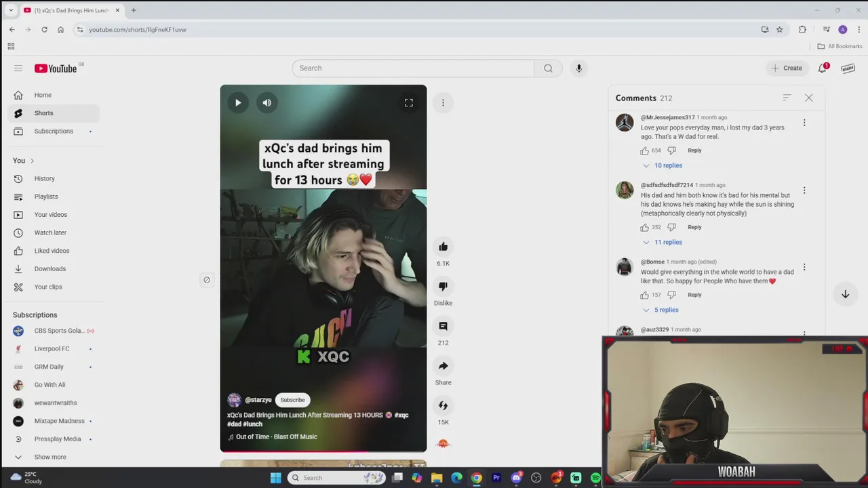Expand 5 replies on Bomse comment
Image resolution: width=868 pixels, height=488 pixels.
click(x=660, y=310)
